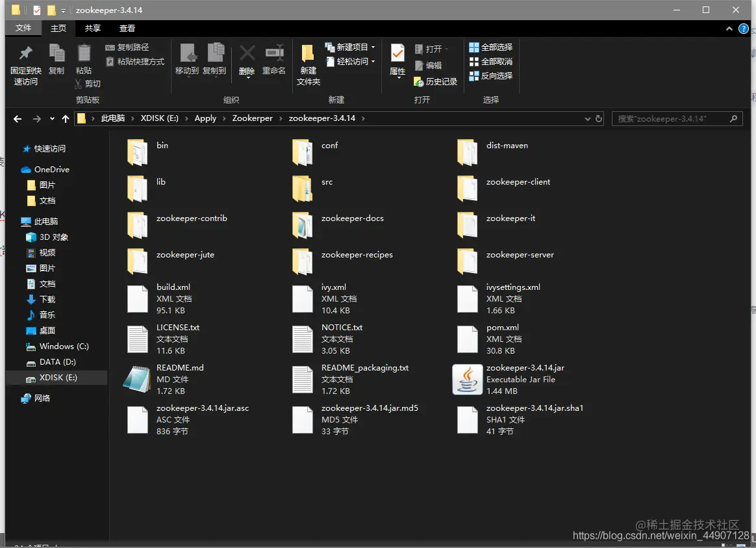This screenshot has height=548, width=756.
Task: Click Invert selection (反向选择)
Action: coord(491,76)
